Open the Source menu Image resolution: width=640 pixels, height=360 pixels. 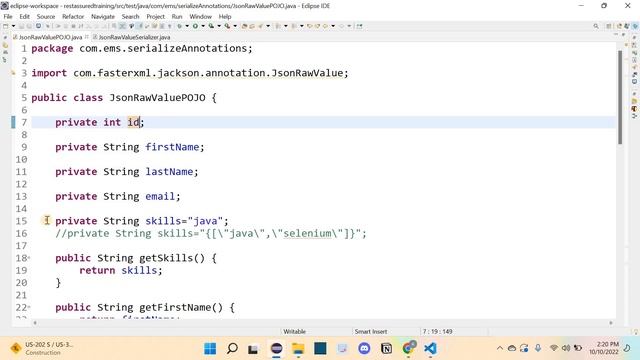point(46,16)
